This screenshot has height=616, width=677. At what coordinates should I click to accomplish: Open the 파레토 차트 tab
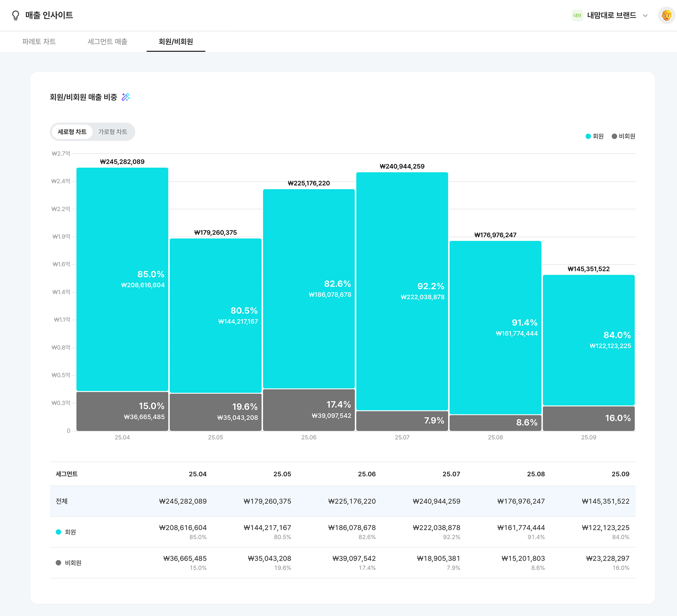(x=39, y=42)
